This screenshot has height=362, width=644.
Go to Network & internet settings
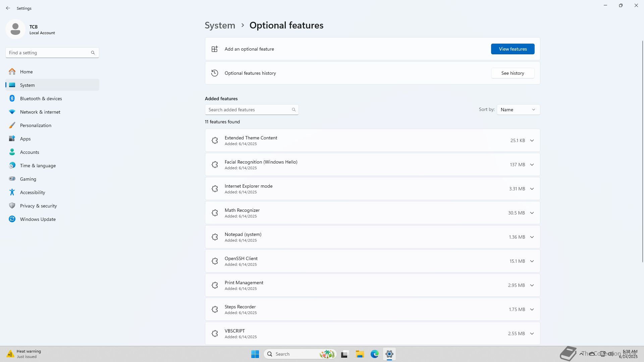click(40, 112)
